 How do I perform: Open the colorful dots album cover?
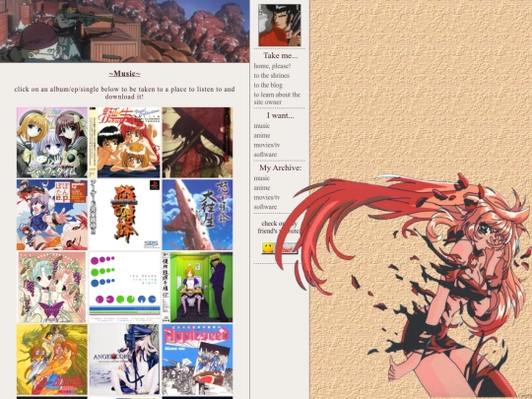point(124,287)
